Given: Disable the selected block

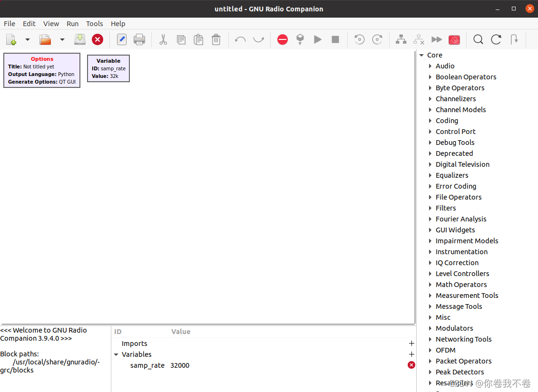Looking at the screenshot, I should pos(419,40).
